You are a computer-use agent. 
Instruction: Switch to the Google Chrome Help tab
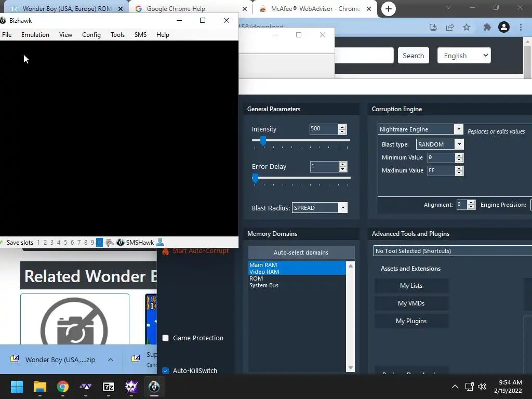coord(176,9)
